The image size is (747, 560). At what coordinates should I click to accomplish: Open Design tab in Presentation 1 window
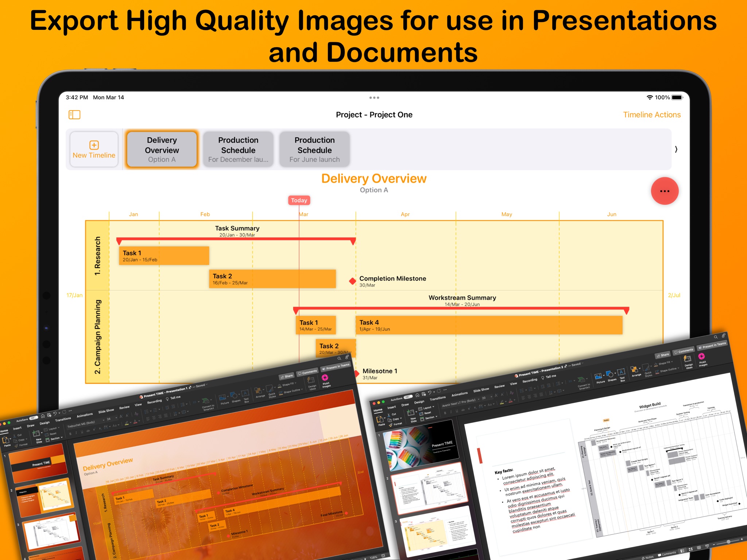pyautogui.click(x=44, y=423)
